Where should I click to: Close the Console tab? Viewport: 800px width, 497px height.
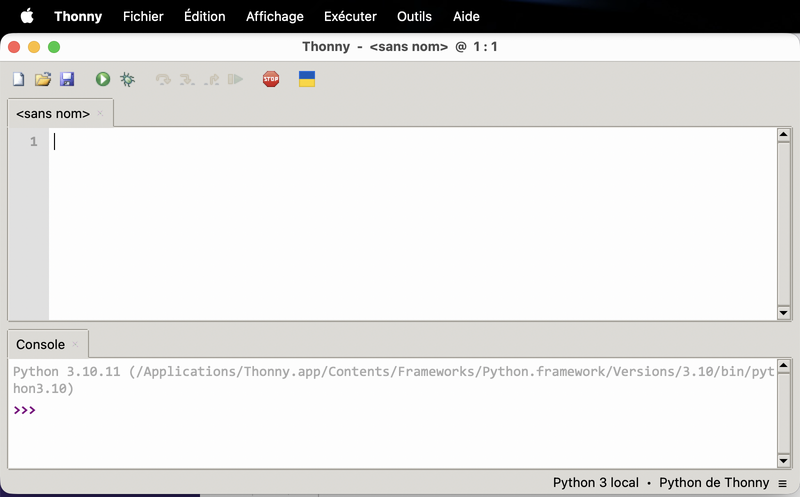75,344
